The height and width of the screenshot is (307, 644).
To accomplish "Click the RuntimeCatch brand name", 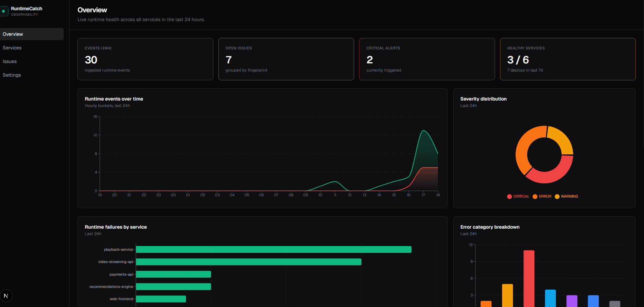I will [27, 9].
